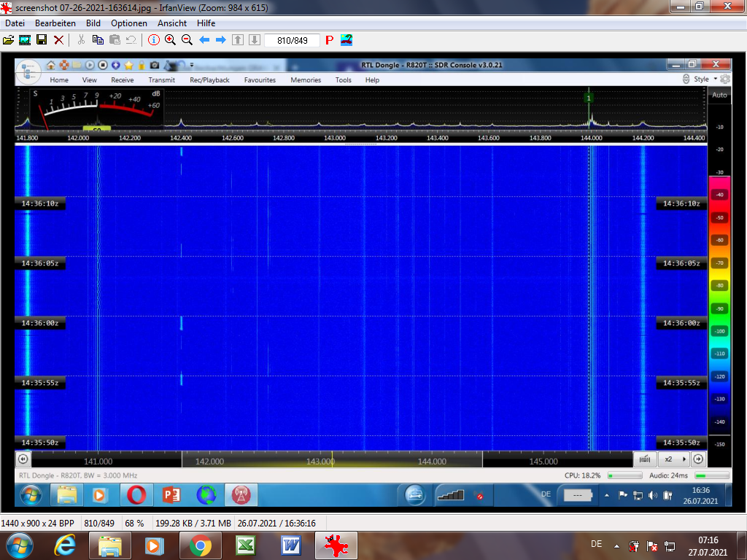
Task: Zoom out with the minus magnifier icon
Action: point(187,40)
